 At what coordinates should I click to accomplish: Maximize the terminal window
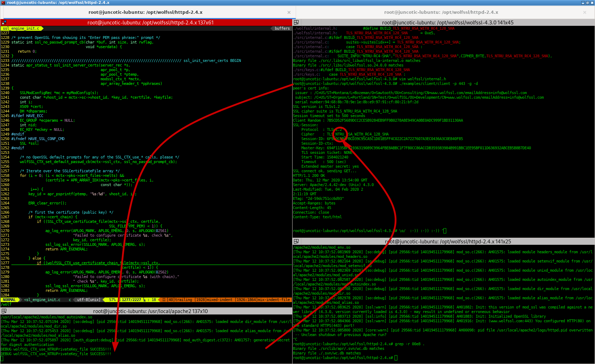588,2
